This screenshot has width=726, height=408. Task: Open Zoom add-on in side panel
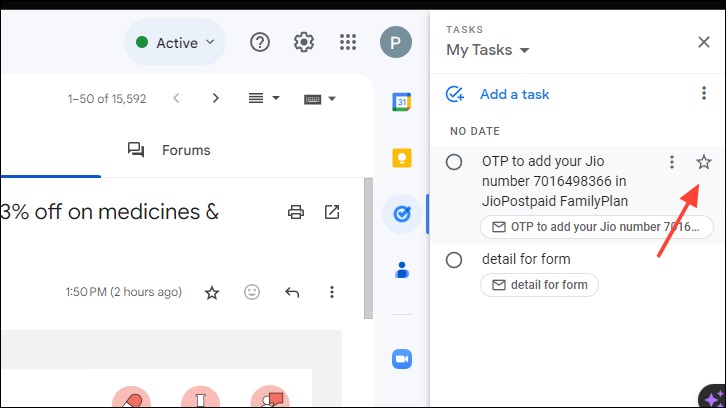point(401,359)
